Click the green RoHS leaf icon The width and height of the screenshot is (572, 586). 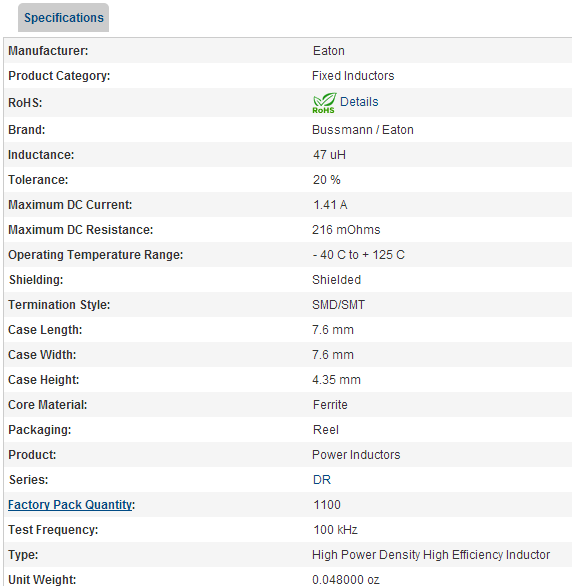click(x=324, y=103)
